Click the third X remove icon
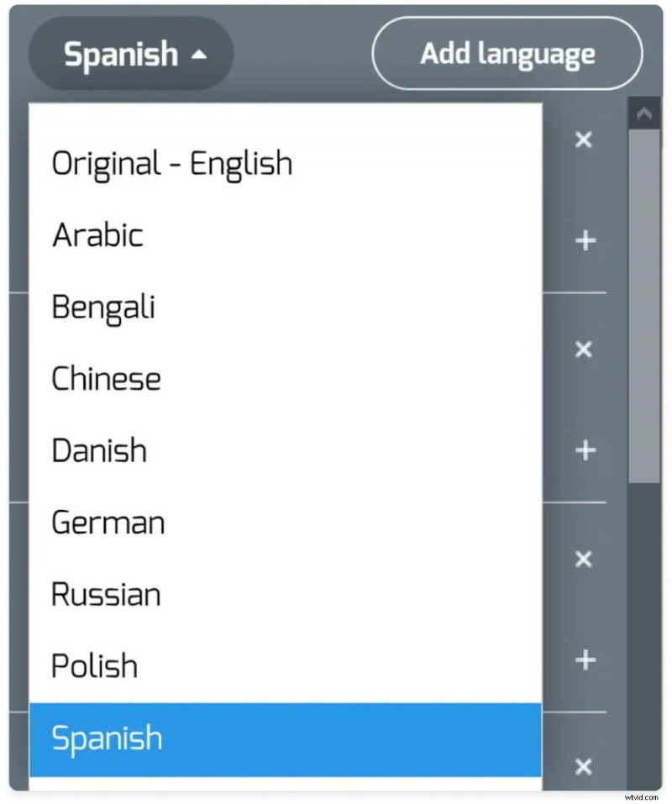The image size is (672, 804). pyautogui.click(x=583, y=559)
